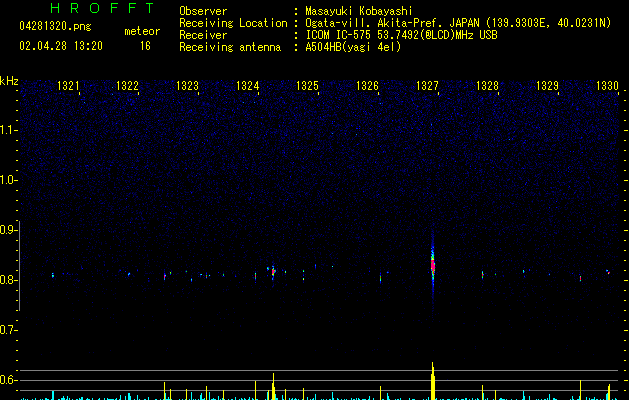Click the 0.9 frequency axis label
Viewport: 629px width, 400px height.
(8, 230)
